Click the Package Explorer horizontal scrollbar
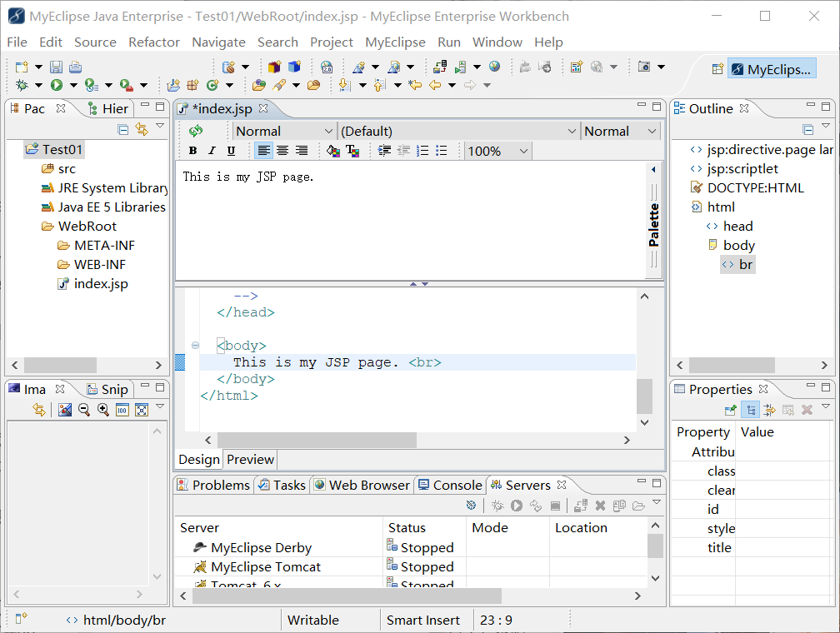The height and width of the screenshot is (633, 840). click(x=61, y=366)
